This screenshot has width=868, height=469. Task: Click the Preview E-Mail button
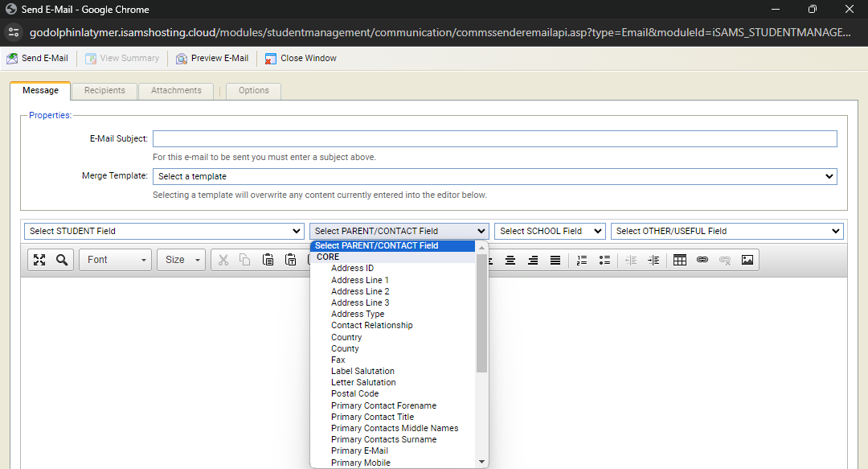point(212,58)
